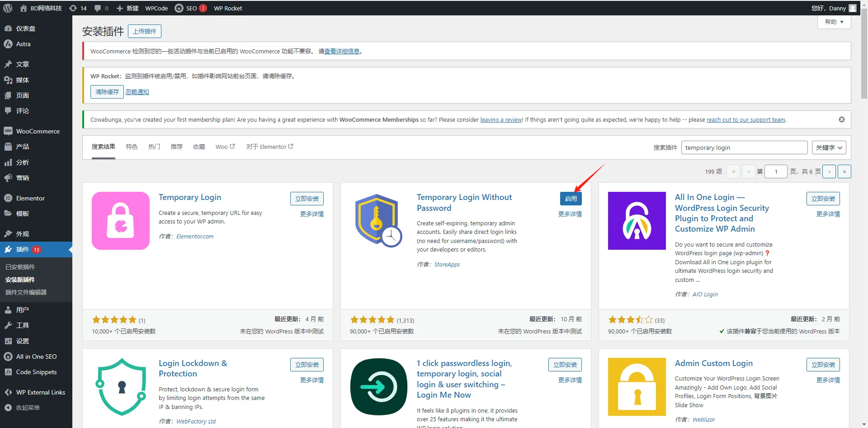Viewport: 868px width, 428px height.
Task: Open the Woo external tab
Action: coord(225,147)
